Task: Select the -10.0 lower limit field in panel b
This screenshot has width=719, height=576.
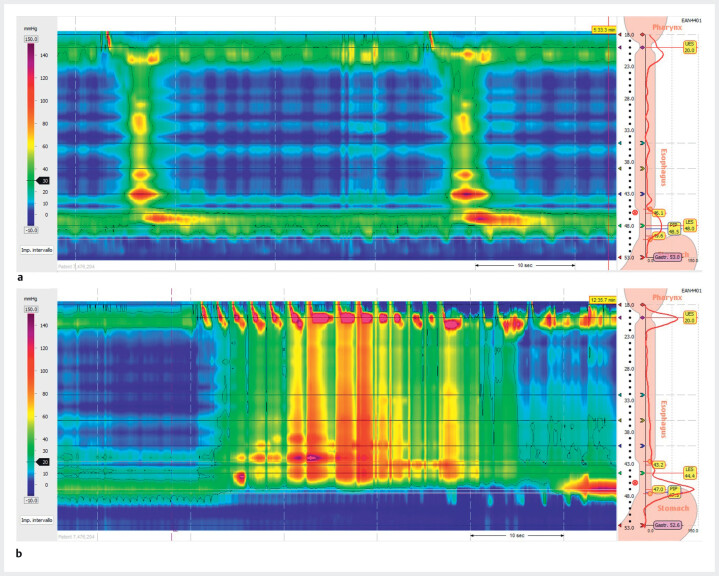Action: pyautogui.click(x=31, y=500)
